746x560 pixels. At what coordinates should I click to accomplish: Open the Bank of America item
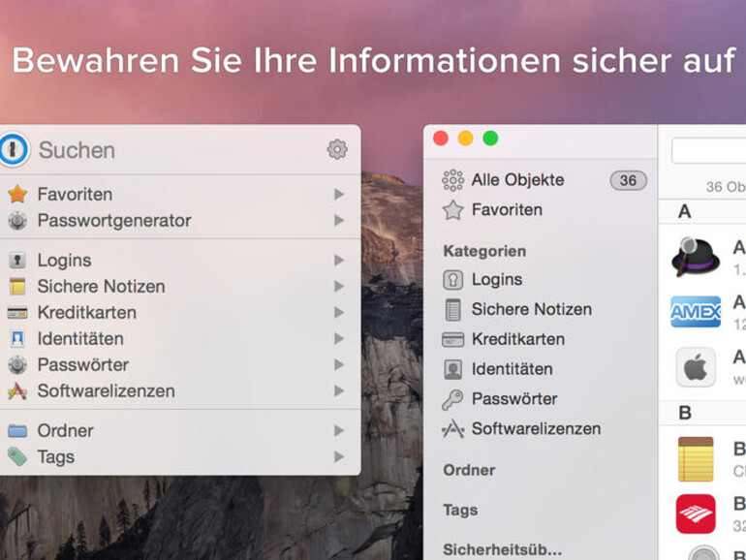[696, 513]
